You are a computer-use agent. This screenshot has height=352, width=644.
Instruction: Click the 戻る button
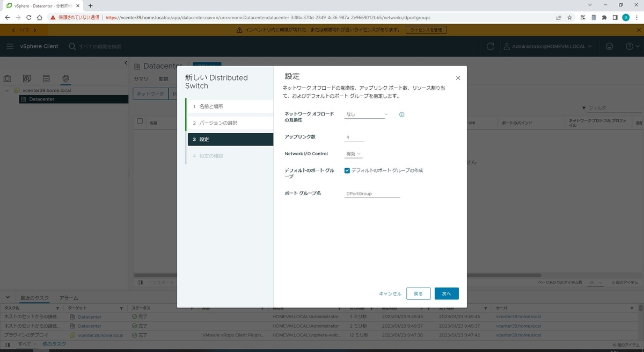419,293
